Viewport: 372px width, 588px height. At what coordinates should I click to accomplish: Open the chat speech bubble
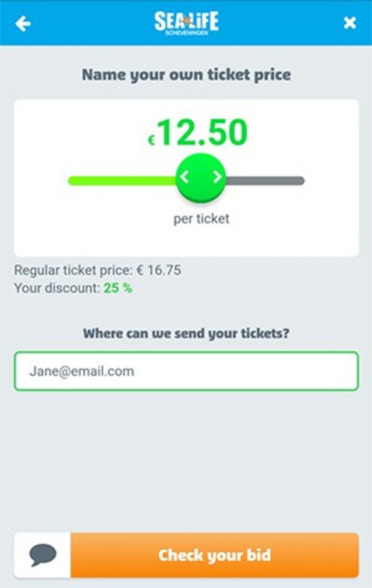coord(43,555)
